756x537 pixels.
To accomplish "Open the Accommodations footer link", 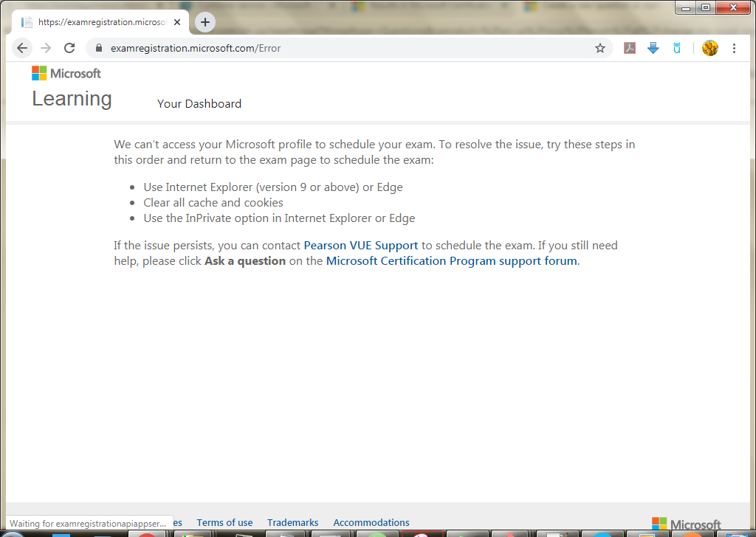I will 371,522.
